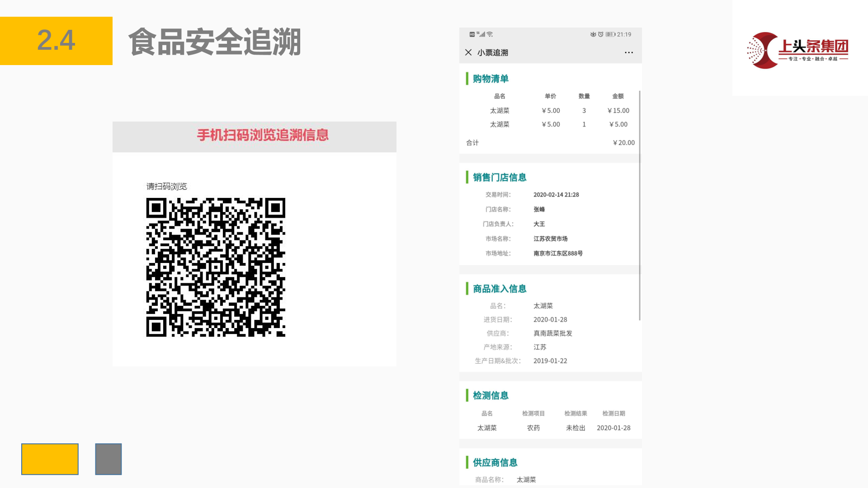Close the 小票追溯 page with the X icon
868x488 pixels.
[468, 52]
